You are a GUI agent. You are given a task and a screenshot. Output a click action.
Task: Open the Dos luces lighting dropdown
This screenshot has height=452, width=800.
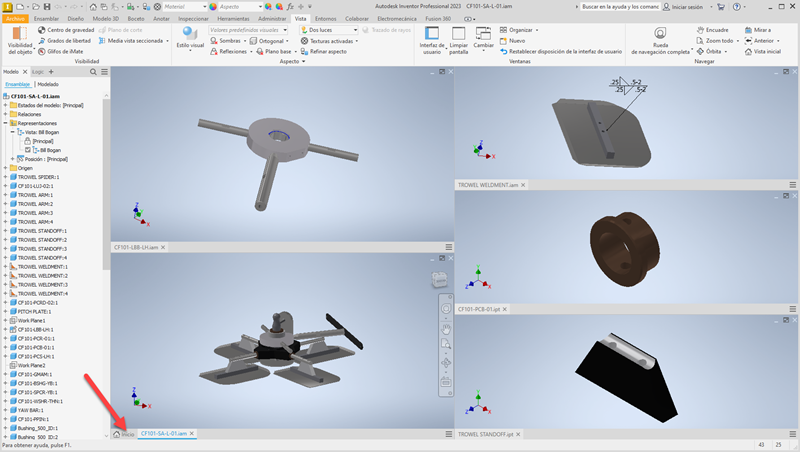(328, 30)
